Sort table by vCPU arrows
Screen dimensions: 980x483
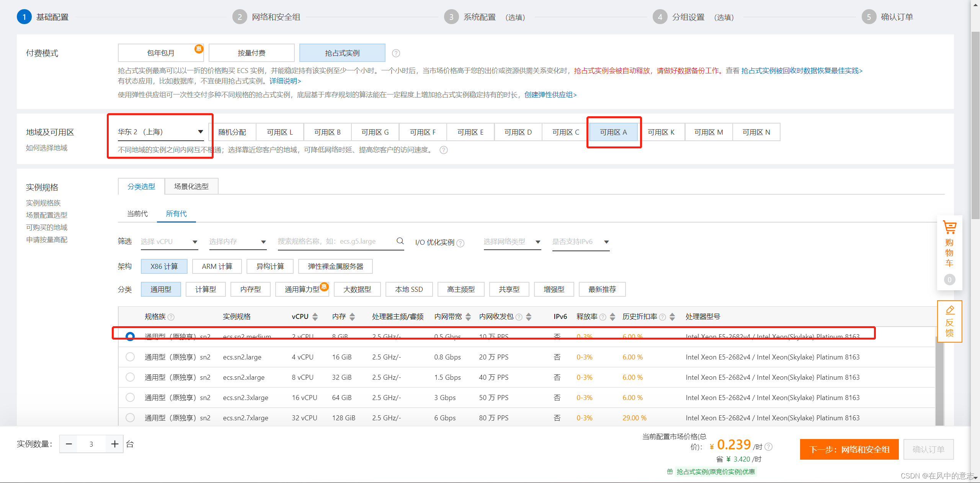[315, 317]
